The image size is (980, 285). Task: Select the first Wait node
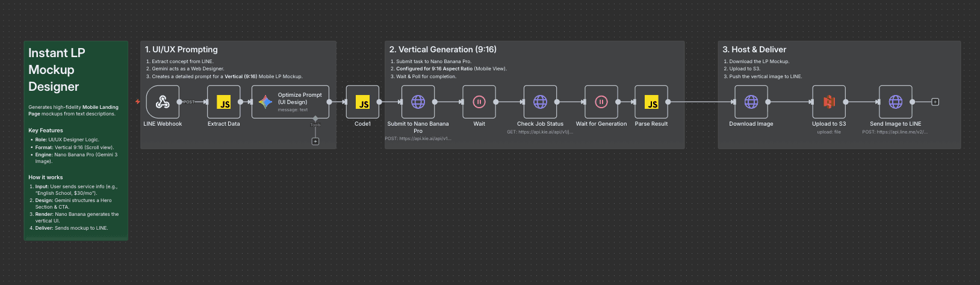pyautogui.click(x=479, y=102)
